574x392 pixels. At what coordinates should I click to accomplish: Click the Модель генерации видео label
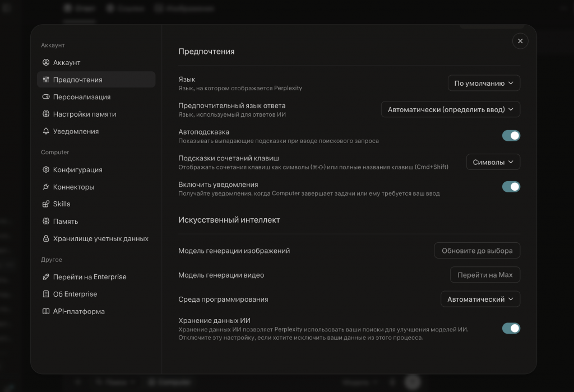221,275
